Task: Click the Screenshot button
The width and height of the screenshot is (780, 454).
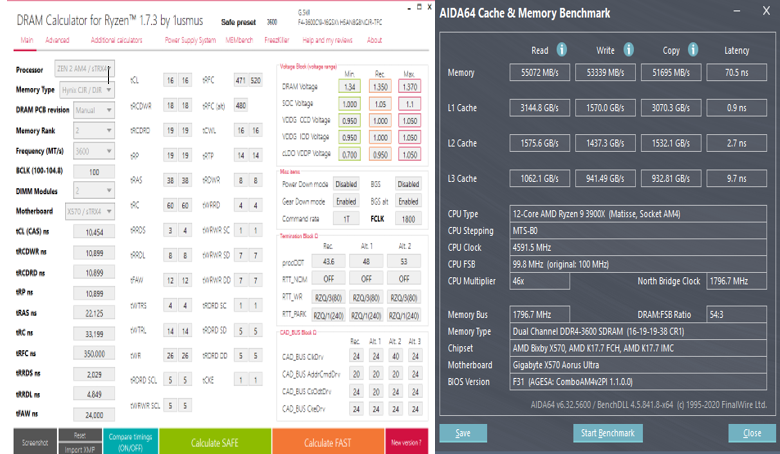Action: coord(35,442)
